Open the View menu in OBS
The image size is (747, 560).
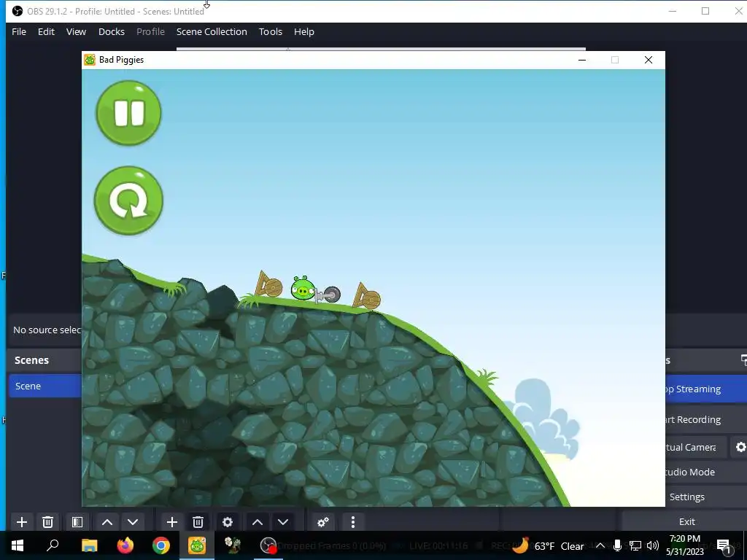coord(76,31)
